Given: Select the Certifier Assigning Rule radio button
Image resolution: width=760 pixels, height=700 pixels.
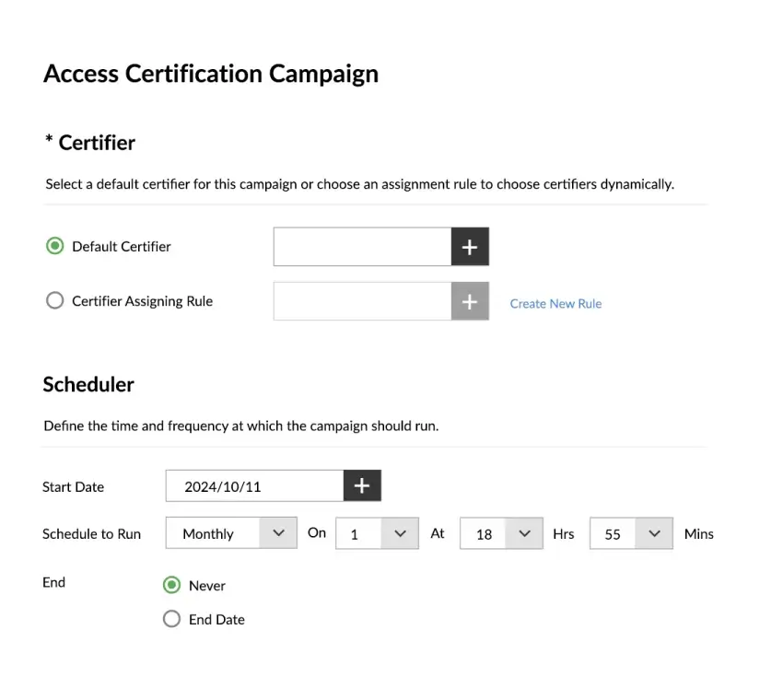Looking at the screenshot, I should tap(54, 300).
